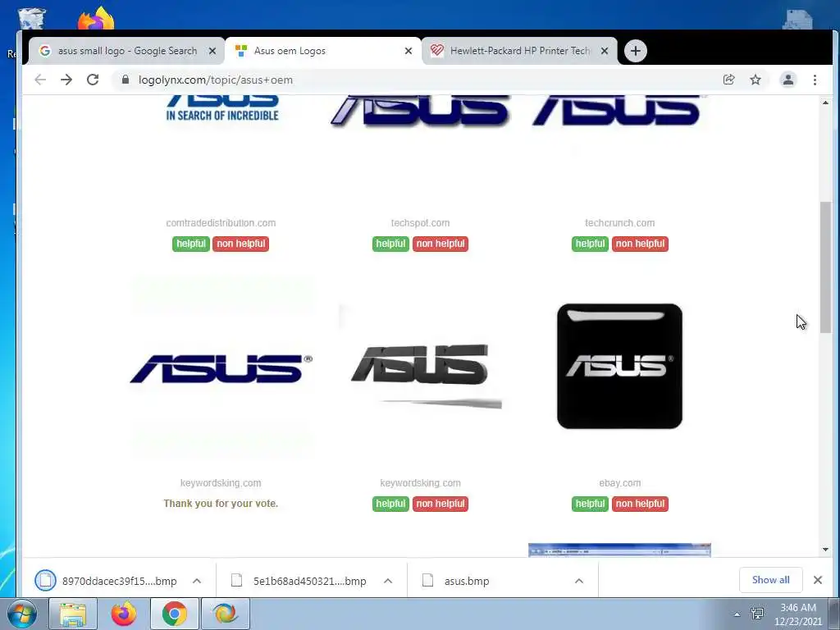Image resolution: width=840 pixels, height=630 pixels.
Task: Close the Hewlett-Packard HP Printer tab
Action: click(605, 51)
